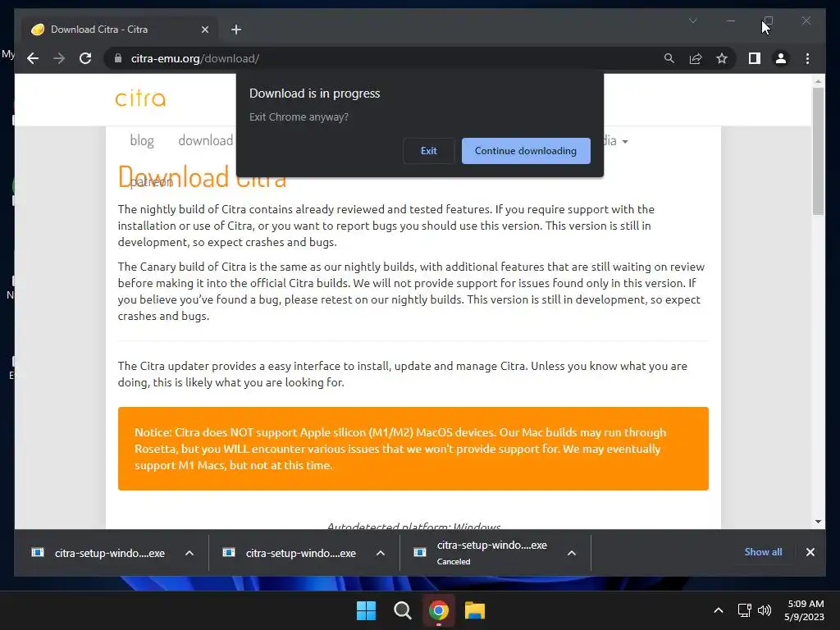Click the 'Exit Chrome anyway?' text

(299, 116)
